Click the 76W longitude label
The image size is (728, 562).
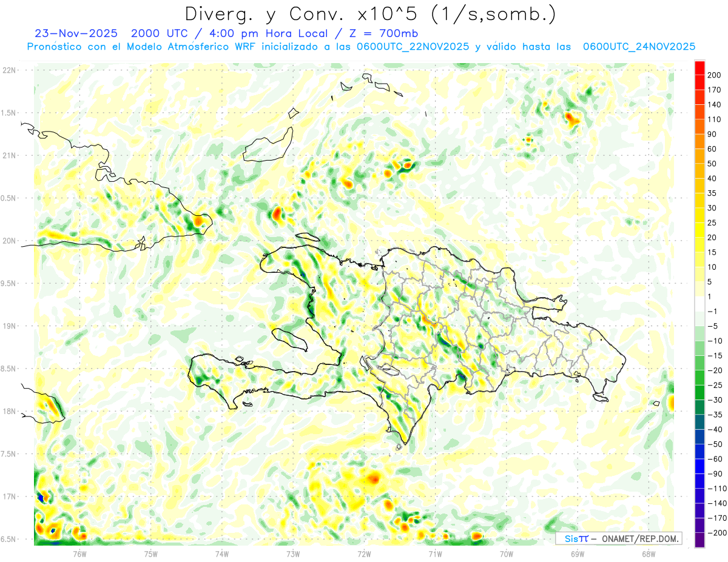pyautogui.click(x=79, y=554)
